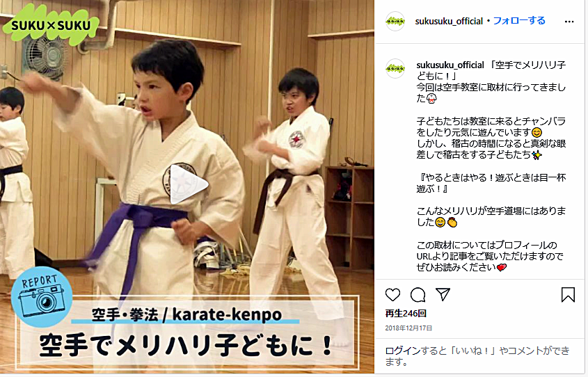Click the フォローする follow link

[x=518, y=21]
